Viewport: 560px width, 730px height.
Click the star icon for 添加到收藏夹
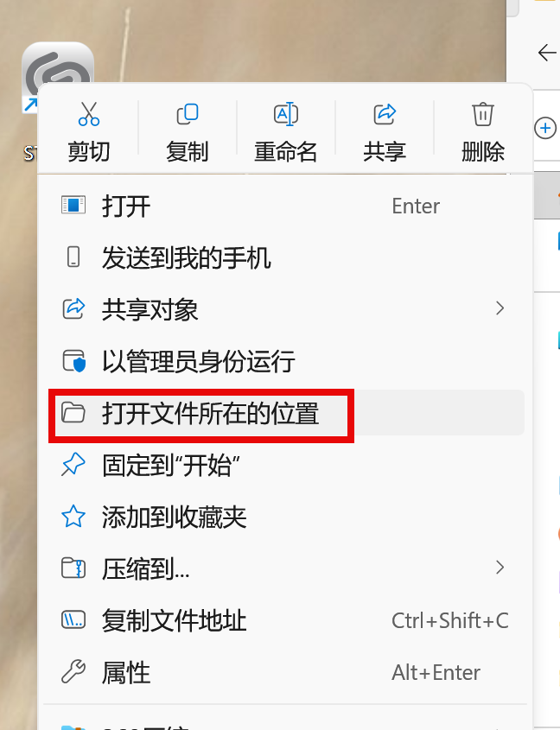pos(73,517)
